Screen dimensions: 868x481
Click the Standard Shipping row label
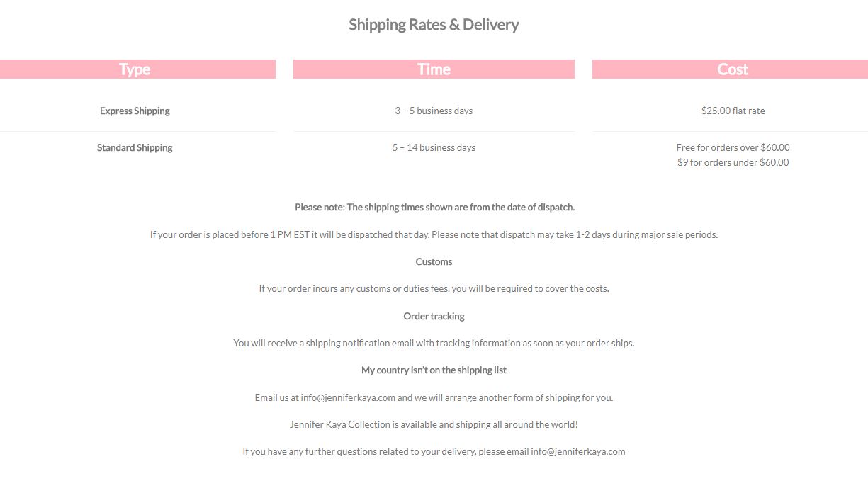(x=135, y=147)
